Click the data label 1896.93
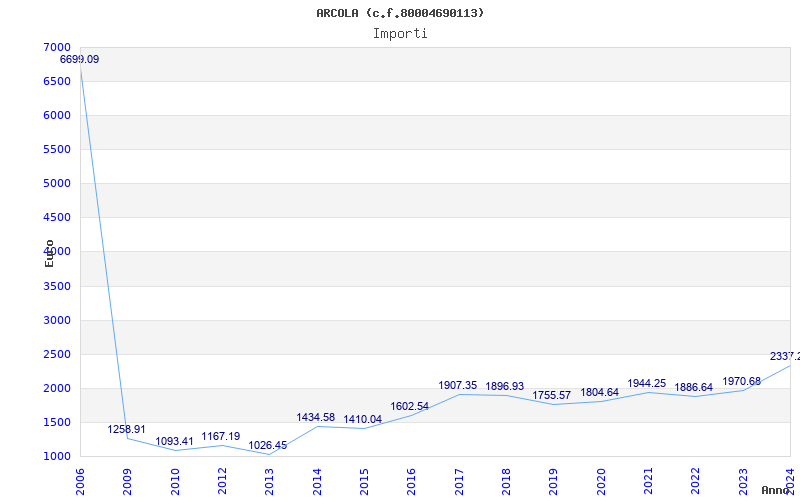Viewport: 800px width, 500px height. click(505, 387)
